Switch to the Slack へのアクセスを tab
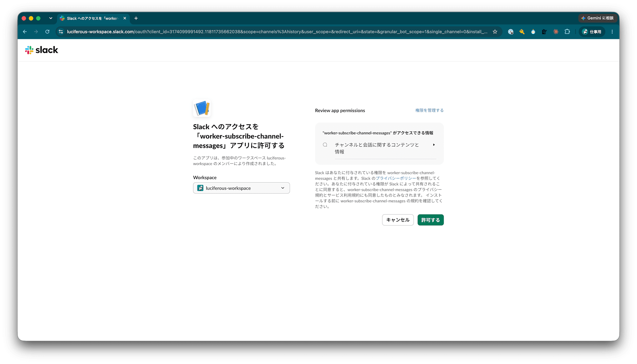Image resolution: width=637 pixels, height=364 pixels. [93, 18]
